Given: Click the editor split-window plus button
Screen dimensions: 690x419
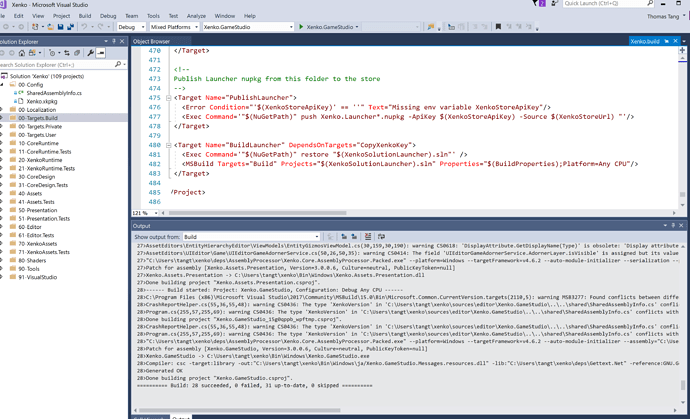Looking at the screenshot, I should [682, 51].
